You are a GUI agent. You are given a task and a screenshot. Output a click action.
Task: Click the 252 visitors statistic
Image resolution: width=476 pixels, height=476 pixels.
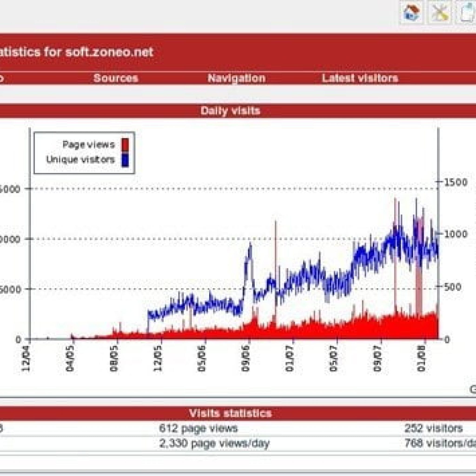tap(433, 428)
